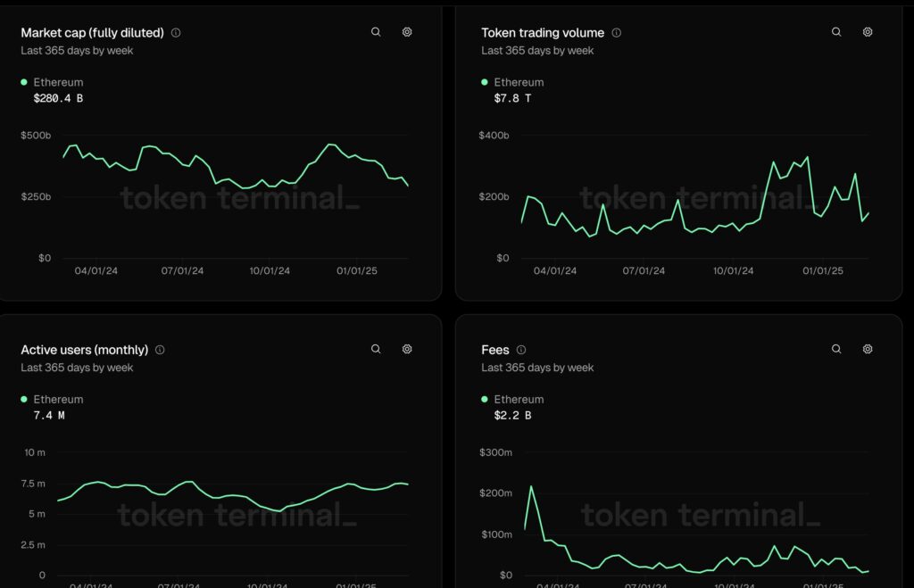The image size is (914, 588).
Task: Open settings for the Market cap chart
Action: tap(407, 31)
